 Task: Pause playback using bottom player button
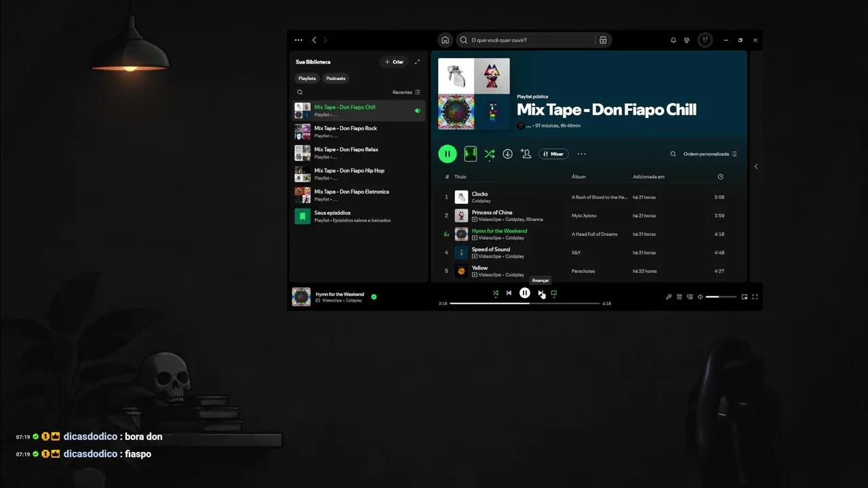point(525,293)
